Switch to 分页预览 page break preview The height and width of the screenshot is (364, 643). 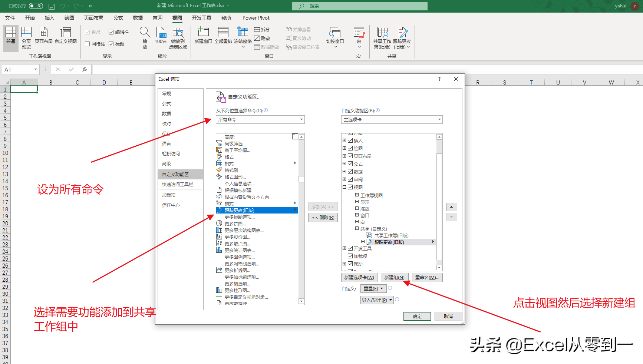click(x=26, y=38)
